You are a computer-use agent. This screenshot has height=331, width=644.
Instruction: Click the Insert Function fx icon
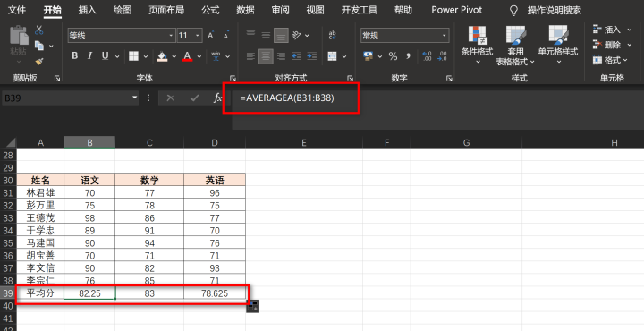pos(217,98)
